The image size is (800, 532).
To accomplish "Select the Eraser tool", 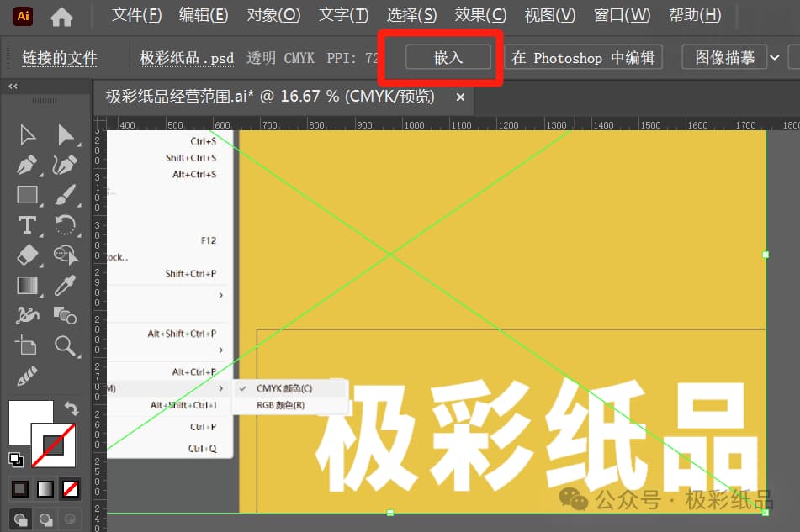I will coord(28,255).
